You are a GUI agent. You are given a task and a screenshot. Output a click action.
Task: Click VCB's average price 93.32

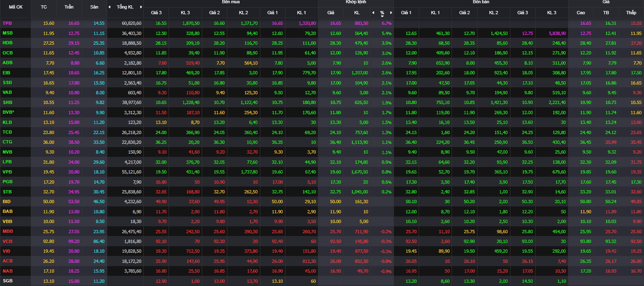(611, 241)
